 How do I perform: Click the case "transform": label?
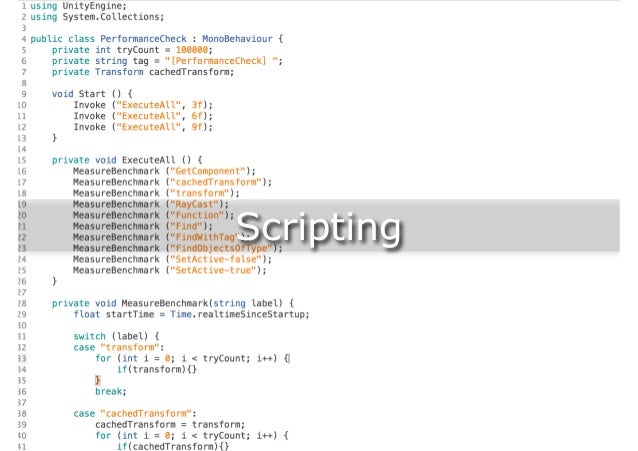coord(118,348)
